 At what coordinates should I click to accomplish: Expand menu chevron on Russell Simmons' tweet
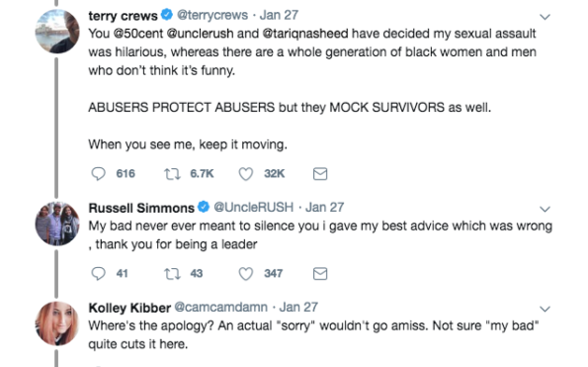click(x=545, y=209)
